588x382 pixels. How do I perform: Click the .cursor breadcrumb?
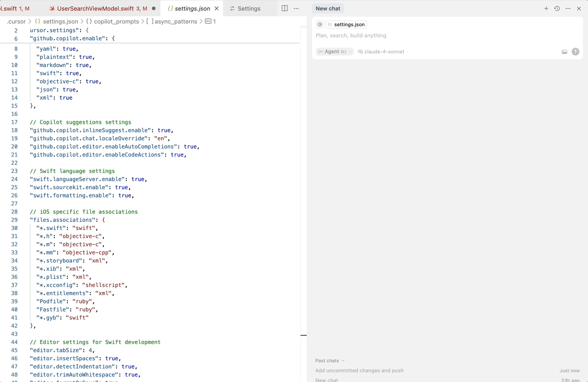click(16, 21)
